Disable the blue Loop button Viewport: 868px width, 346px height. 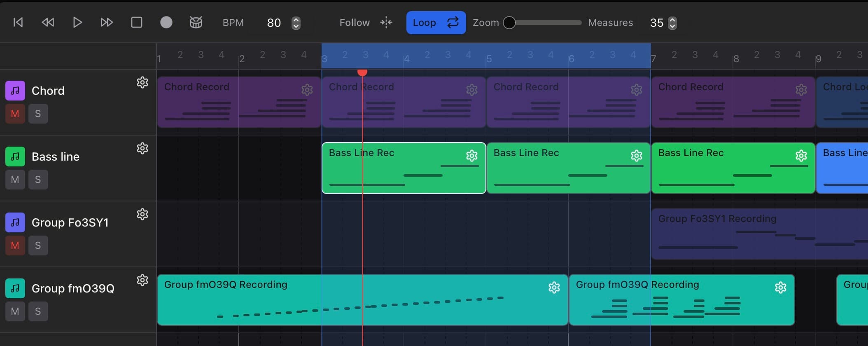(x=436, y=23)
